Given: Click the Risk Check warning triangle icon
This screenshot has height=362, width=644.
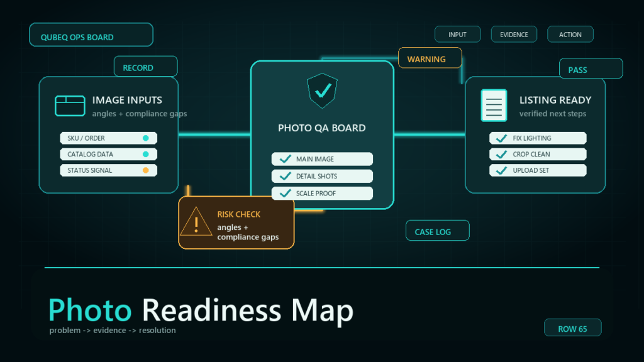Looking at the screenshot, I should pyautogui.click(x=196, y=221).
